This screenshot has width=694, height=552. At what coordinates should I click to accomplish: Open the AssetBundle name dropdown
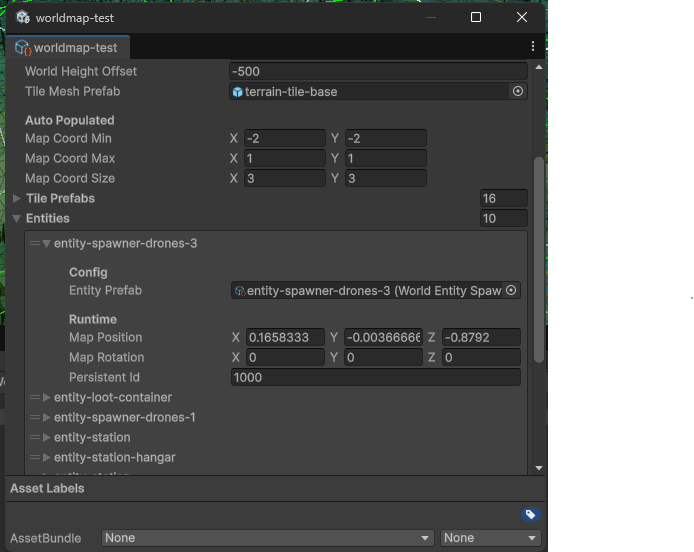click(267, 538)
